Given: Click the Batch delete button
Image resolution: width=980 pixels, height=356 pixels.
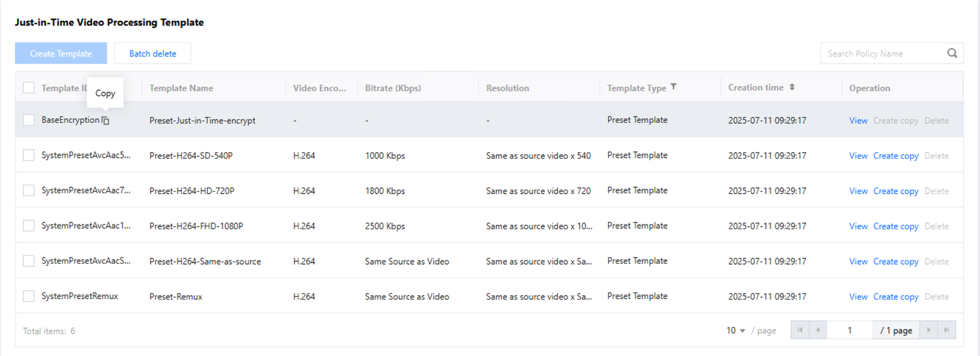Looking at the screenshot, I should coord(152,53).
